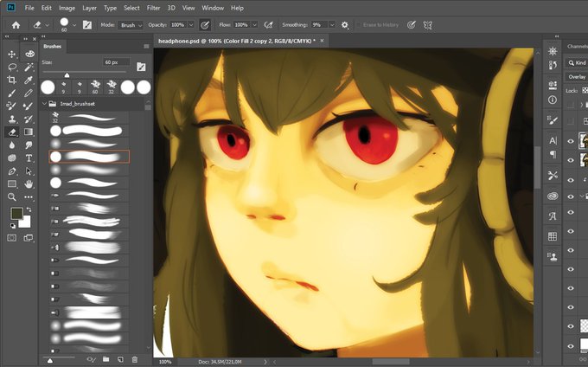
Task: Toggle airbrush build-up effects
Action: [269, 25]
